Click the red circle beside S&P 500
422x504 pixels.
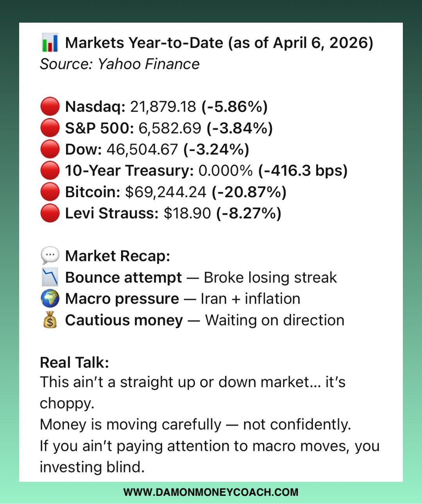click(50, 128)
